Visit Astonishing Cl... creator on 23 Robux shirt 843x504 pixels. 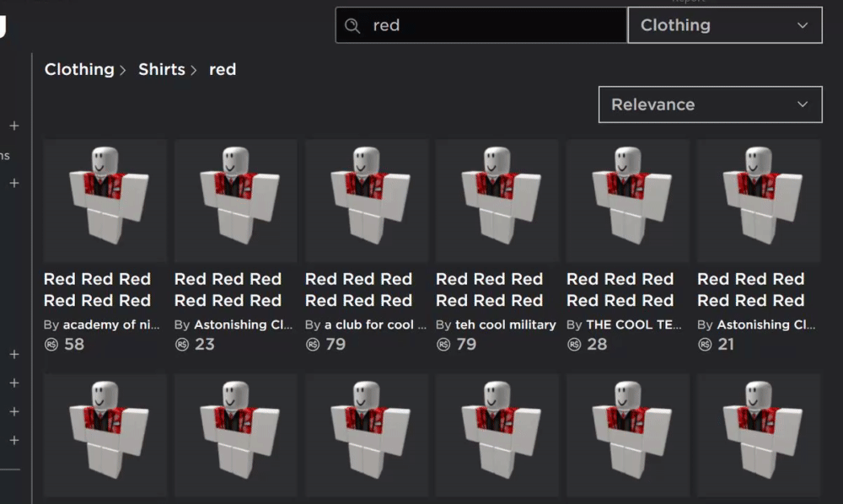tap(243, 324)
